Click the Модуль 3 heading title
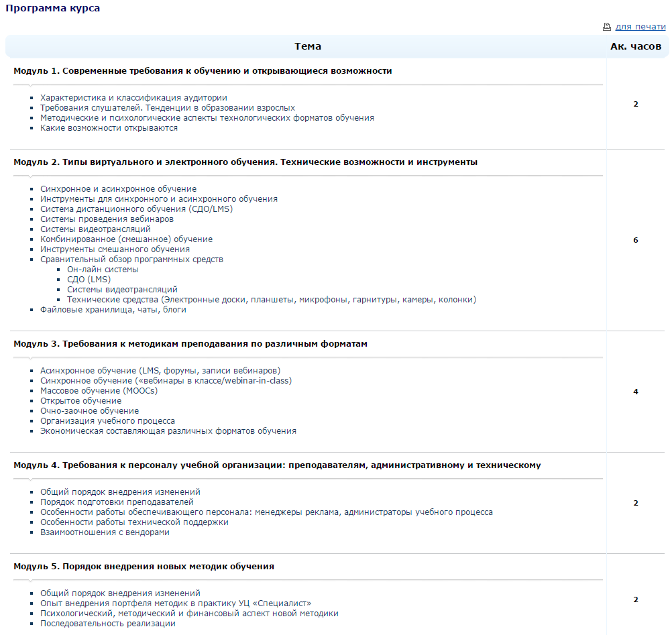The width and height of the screenshot is (672, 635). tap(190, 343)
